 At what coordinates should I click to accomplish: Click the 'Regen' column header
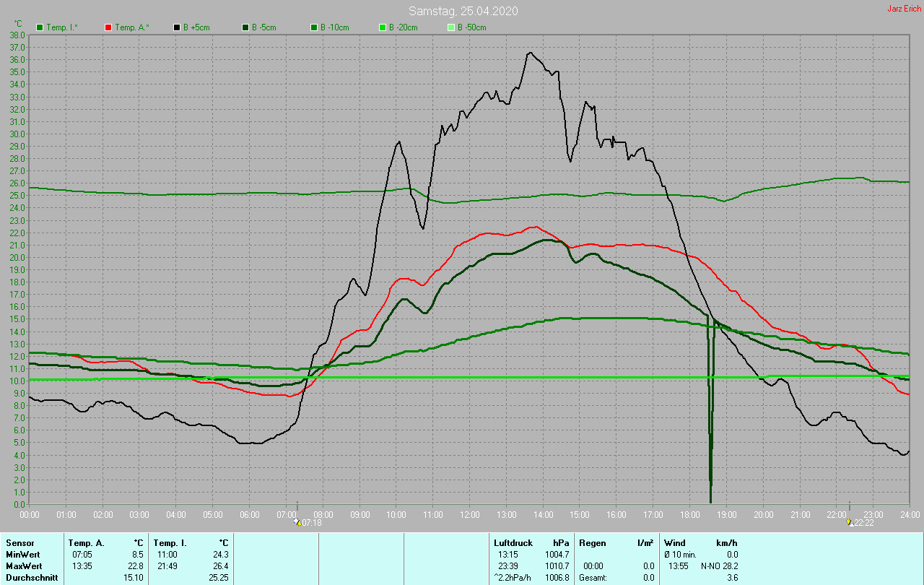[x=593, y=542]
